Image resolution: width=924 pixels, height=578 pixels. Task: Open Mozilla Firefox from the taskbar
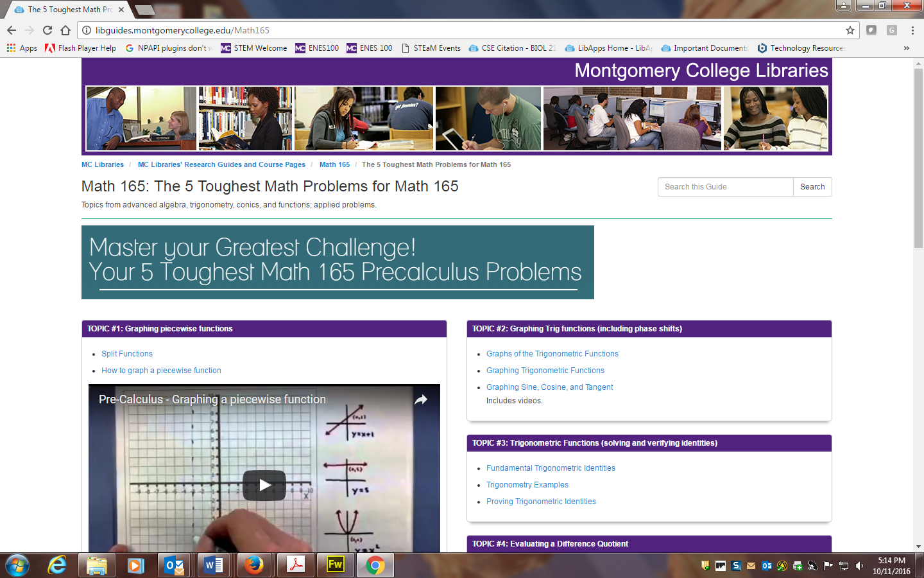(x=254, y=565)
